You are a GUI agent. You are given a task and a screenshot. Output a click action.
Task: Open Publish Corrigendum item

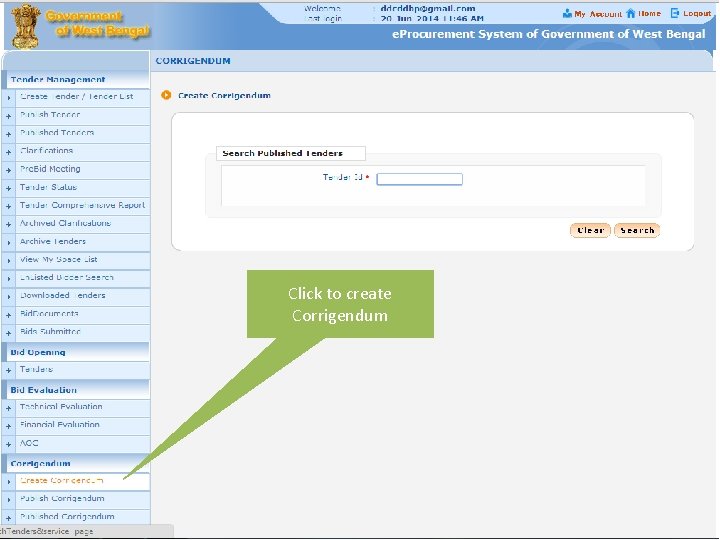coord(62,498)
